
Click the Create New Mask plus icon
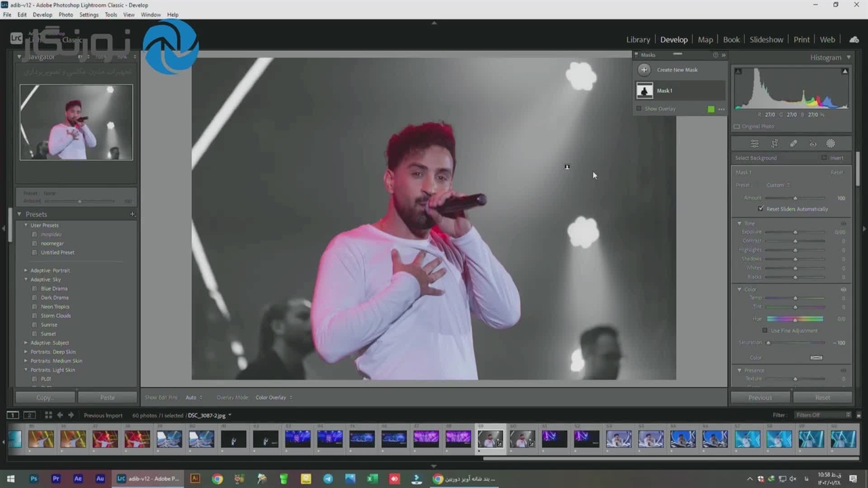coord(644,70)
